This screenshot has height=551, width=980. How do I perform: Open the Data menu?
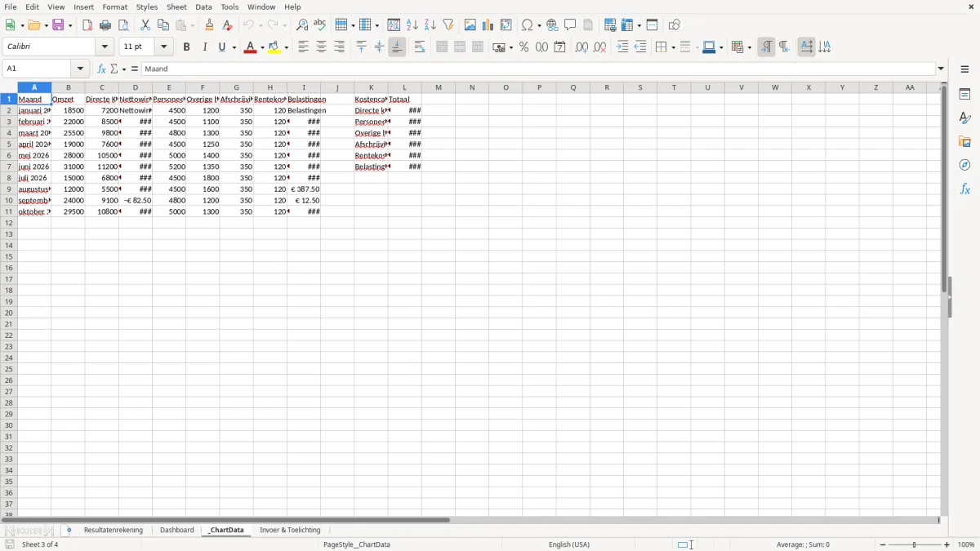(x=203, y=7)
